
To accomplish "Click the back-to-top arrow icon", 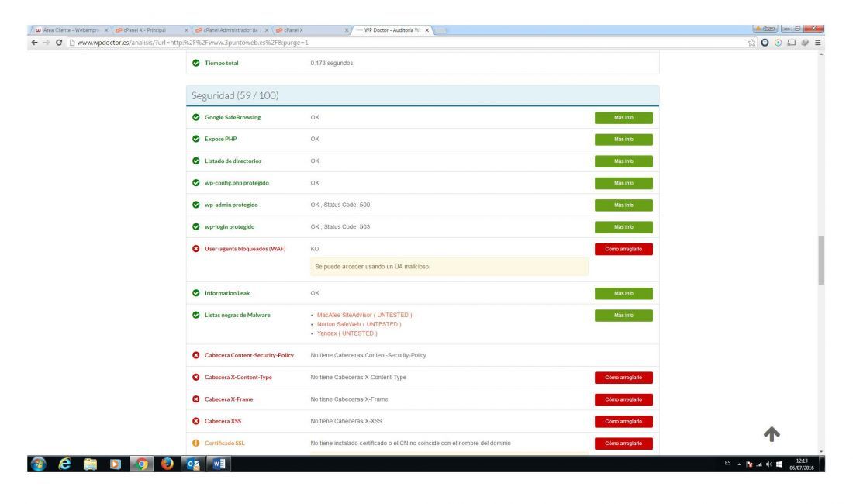I will coord(772,434).
